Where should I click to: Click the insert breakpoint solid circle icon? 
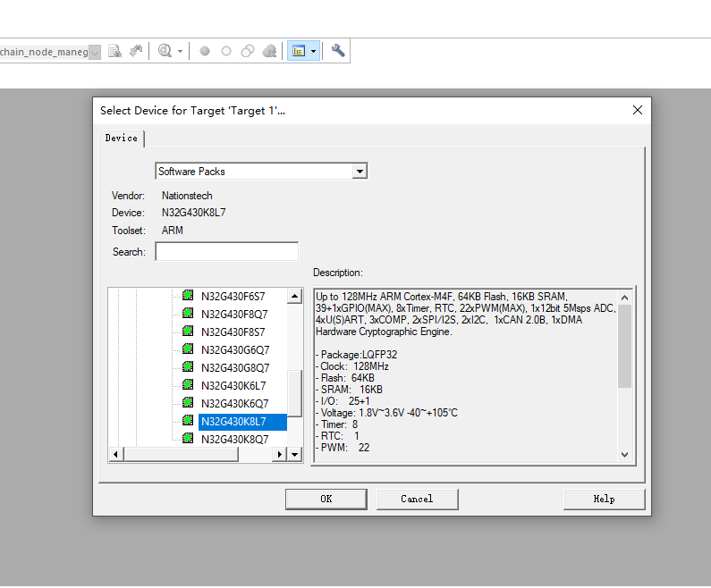[205, 51]
